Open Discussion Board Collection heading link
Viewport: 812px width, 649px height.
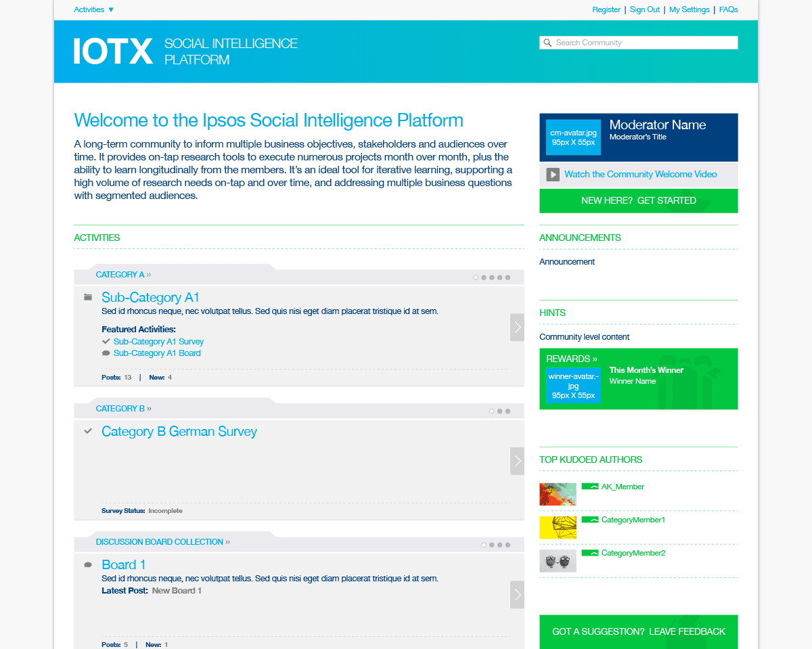[162, 542]
